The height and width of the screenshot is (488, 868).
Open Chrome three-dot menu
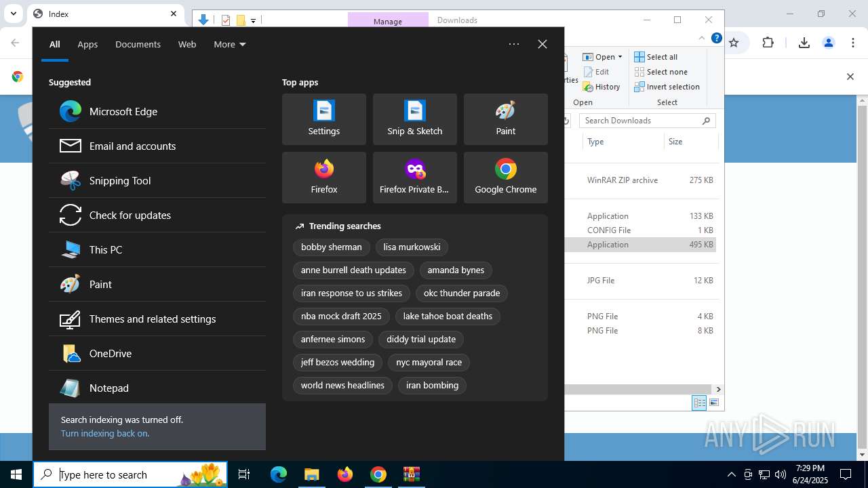tap(853, 43)
